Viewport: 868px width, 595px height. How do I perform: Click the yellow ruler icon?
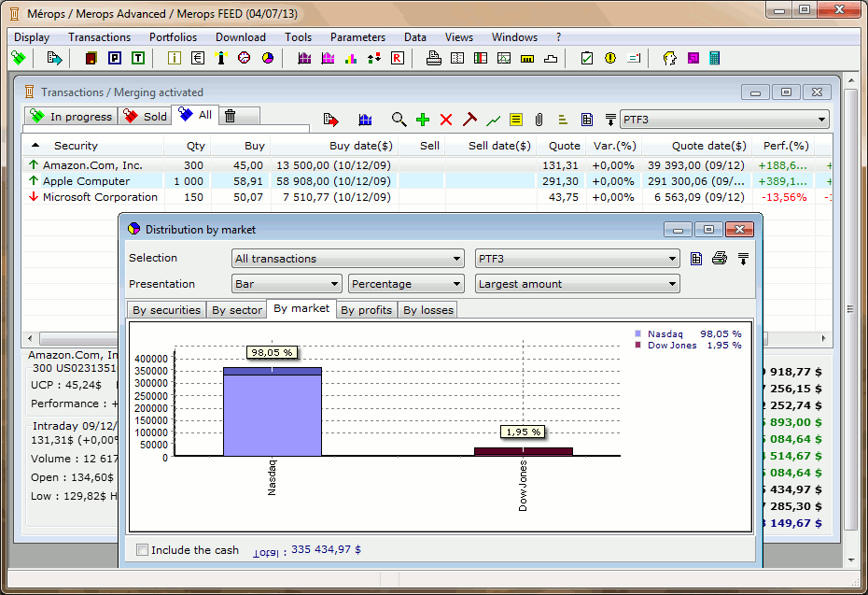tap(527, 58)
